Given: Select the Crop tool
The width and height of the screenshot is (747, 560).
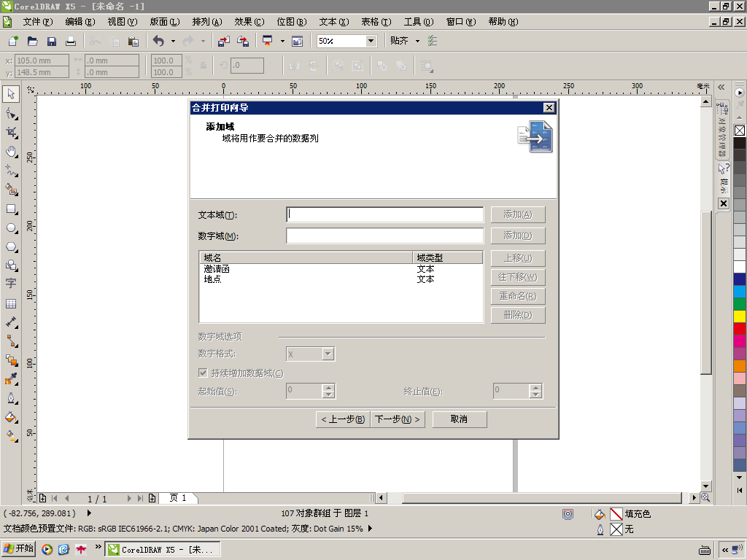Looking at the screenshot, I should 11,133.
